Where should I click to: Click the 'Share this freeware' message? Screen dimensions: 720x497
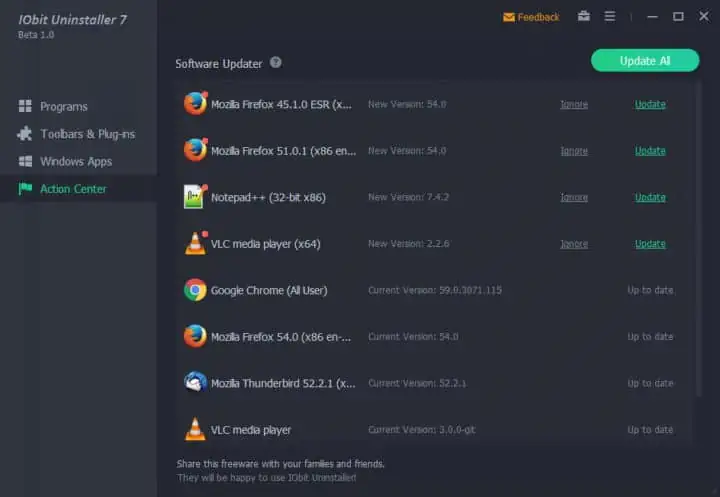tap(281, 464)
